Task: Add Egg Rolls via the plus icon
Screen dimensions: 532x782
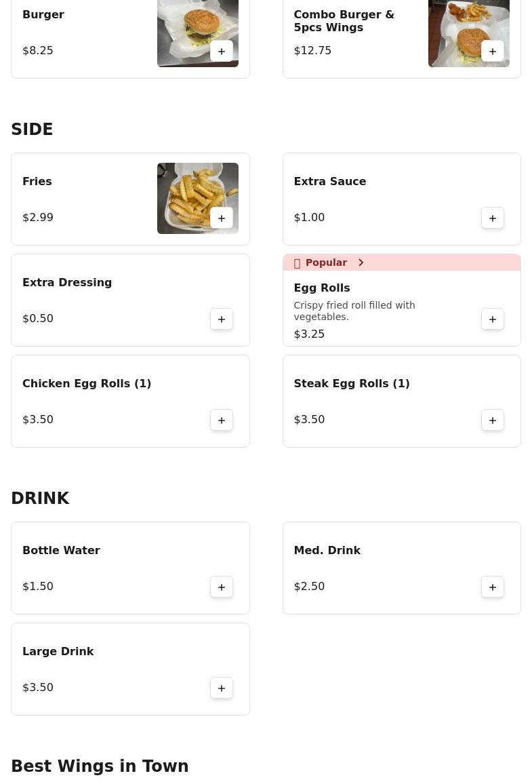Action: pos(493,319)
